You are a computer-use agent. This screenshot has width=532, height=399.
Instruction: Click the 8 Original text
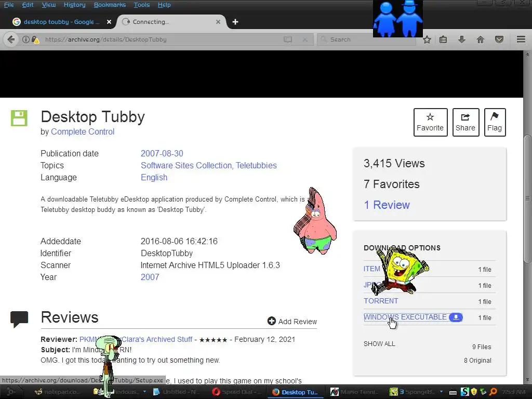(x=478, y=361)
